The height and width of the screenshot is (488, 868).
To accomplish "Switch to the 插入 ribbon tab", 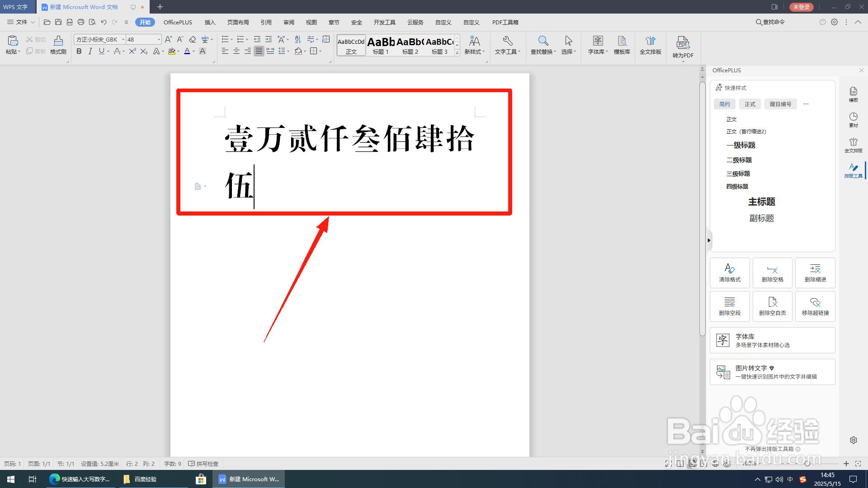I will (x=209, y=22).
